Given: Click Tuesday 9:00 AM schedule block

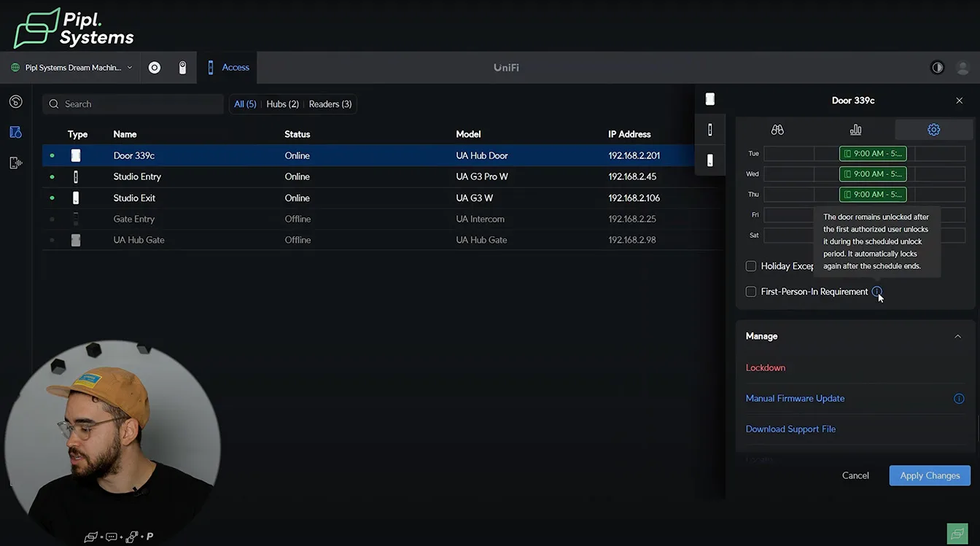Looking at the screenshot, I should click(873, 154).
